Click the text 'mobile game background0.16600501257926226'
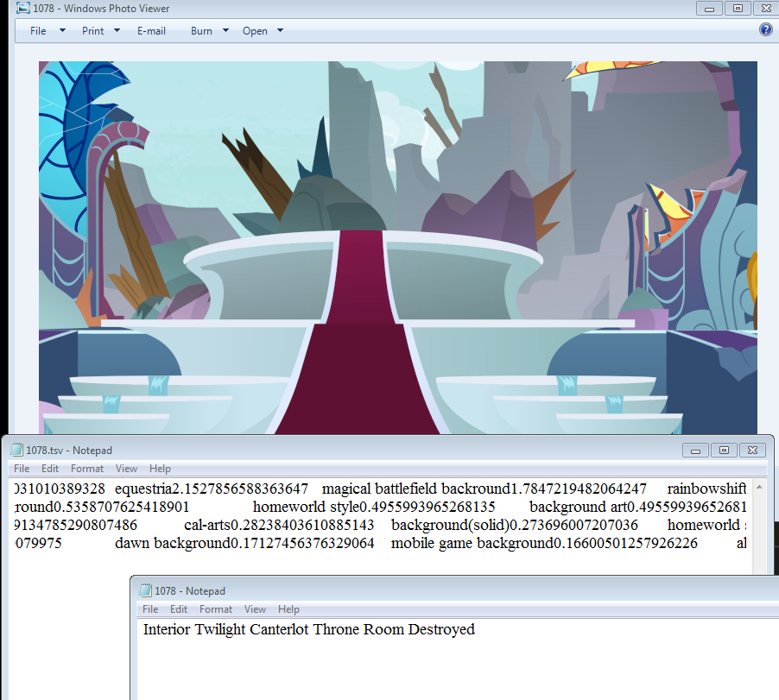This screenshot has width=779, height=700. pos(544,543)
